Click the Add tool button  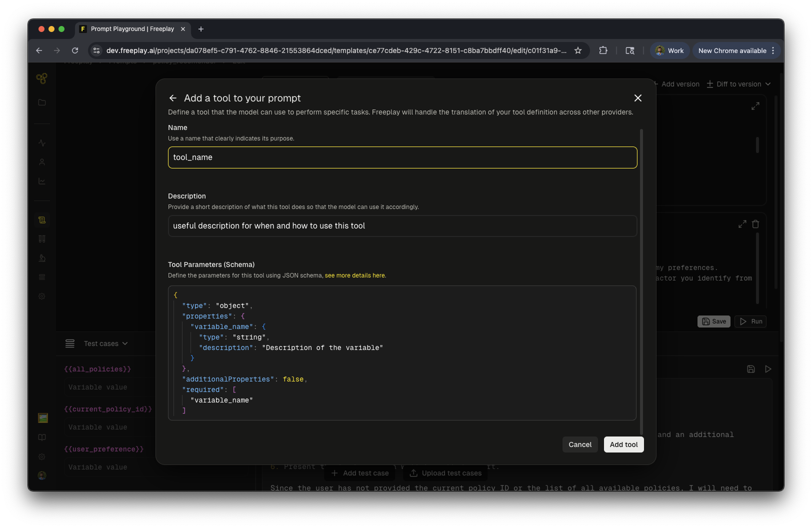click(623, 444)
